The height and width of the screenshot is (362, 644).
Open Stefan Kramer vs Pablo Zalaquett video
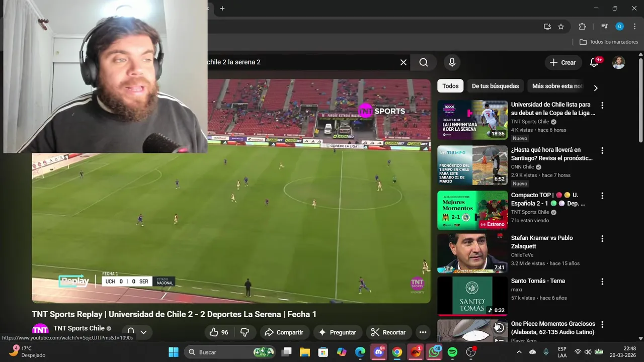tap(542, 242)
